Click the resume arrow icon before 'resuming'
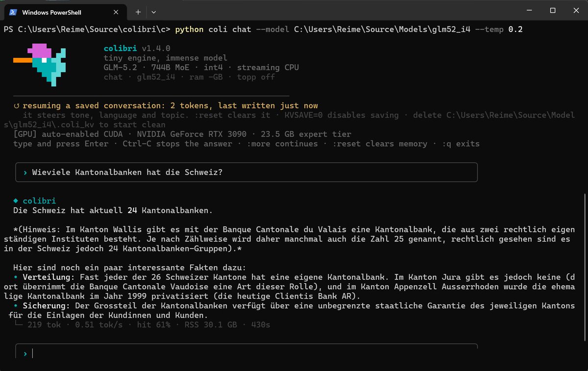Image resolution: width=588 pixels, height=371 pixels. 17,105
